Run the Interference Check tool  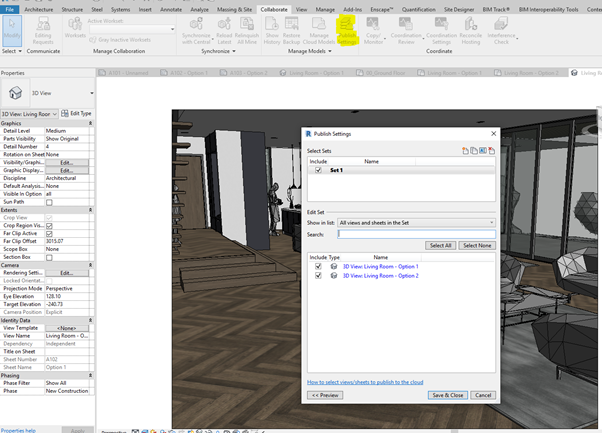click(501, 31)
